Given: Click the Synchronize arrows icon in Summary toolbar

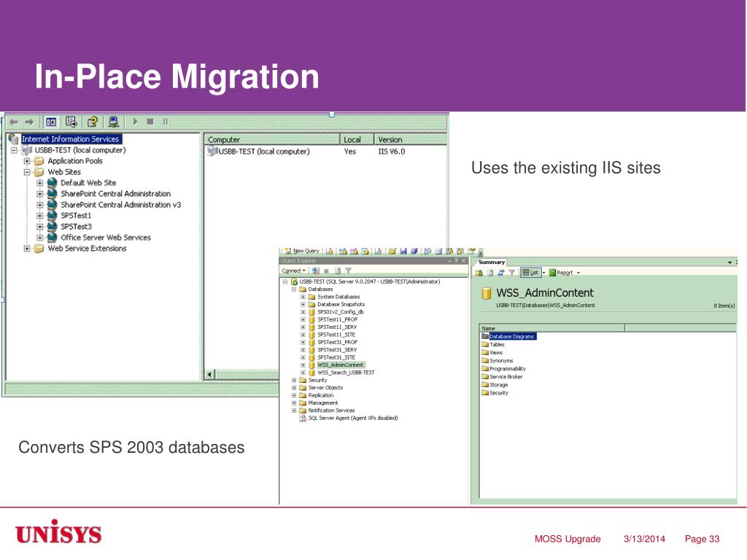Looking at the screenshot, I should [500, 273].
